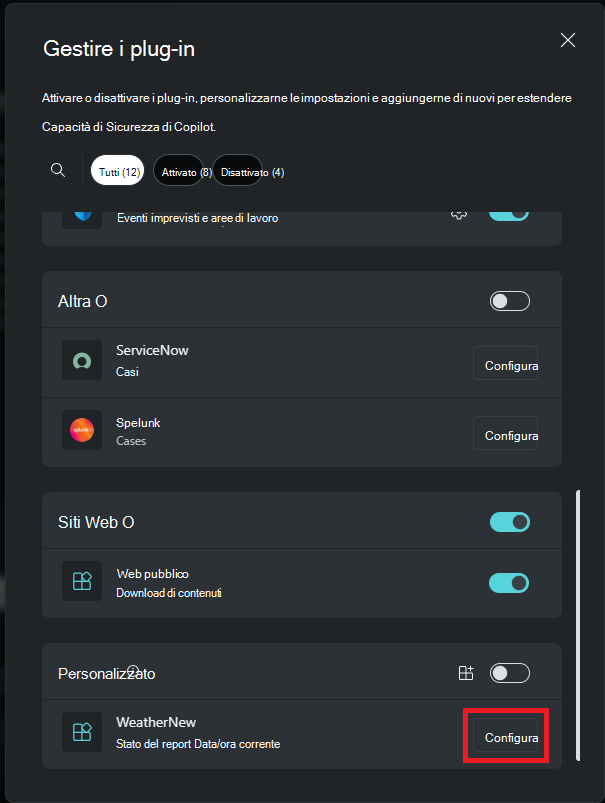605x803 pixels.
Task: Add a new custom plug-in
Action: [466, 673]
